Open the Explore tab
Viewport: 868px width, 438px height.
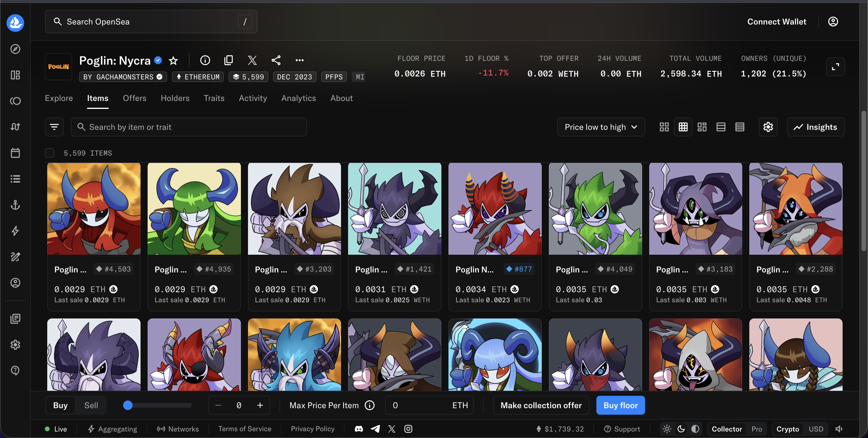point(59,98)
